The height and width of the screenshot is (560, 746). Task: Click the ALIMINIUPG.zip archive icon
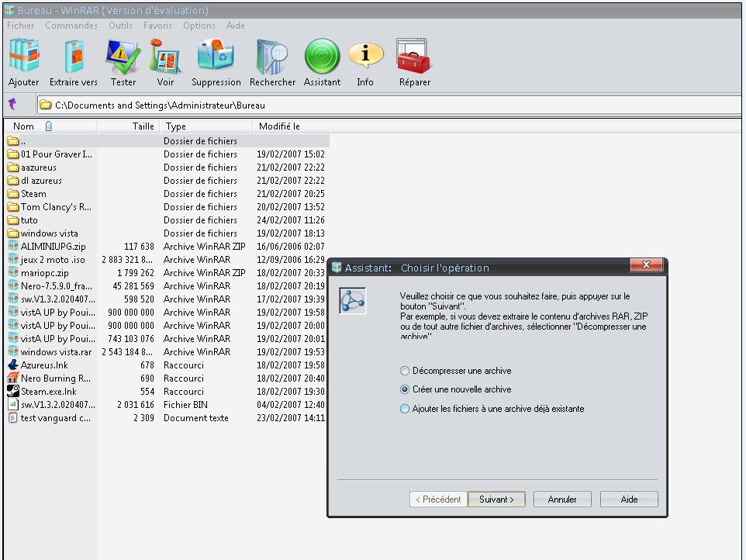[x=13, y=247]
